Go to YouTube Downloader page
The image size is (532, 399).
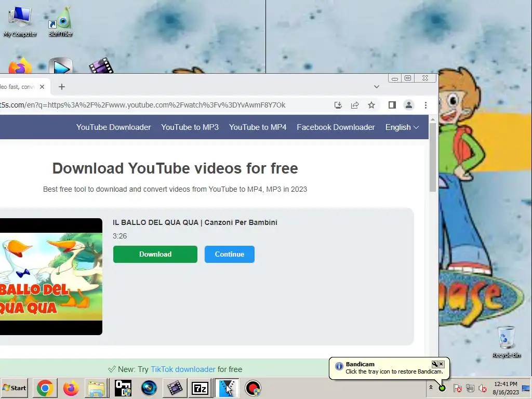click(x=113, y=127)
